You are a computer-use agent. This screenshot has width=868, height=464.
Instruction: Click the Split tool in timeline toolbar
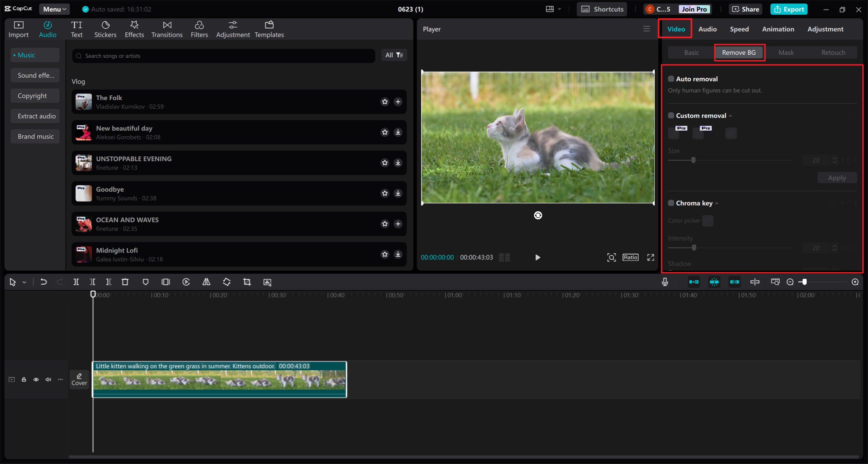pyautogui.click(x=76, y=282)
